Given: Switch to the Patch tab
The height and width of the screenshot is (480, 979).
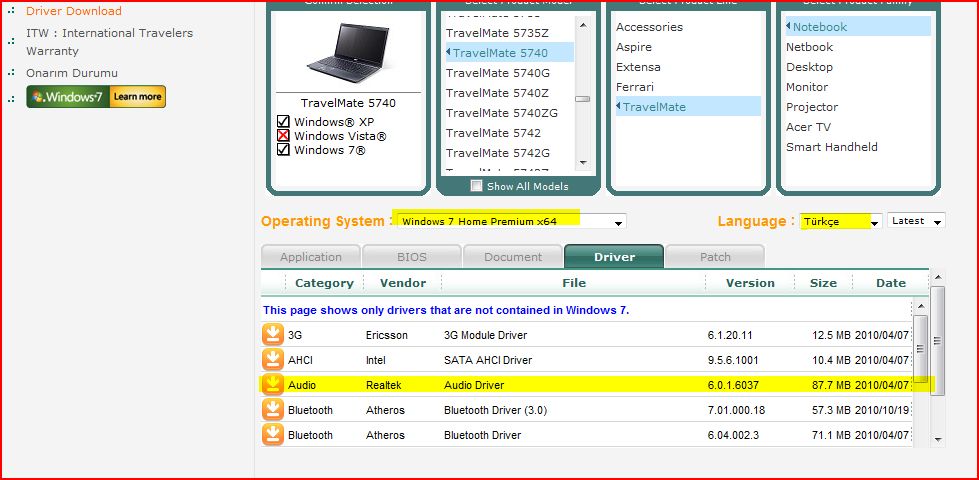Looking at the screenshot, I should 714,257.
